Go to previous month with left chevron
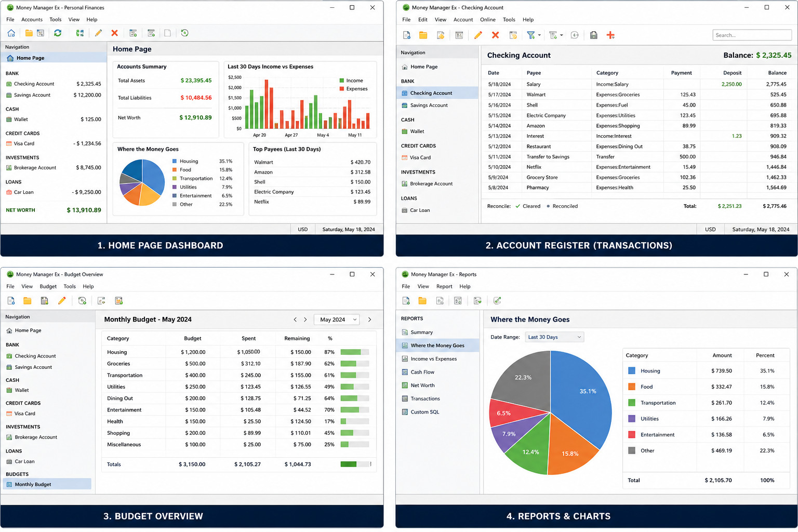 tap(295, 320)
